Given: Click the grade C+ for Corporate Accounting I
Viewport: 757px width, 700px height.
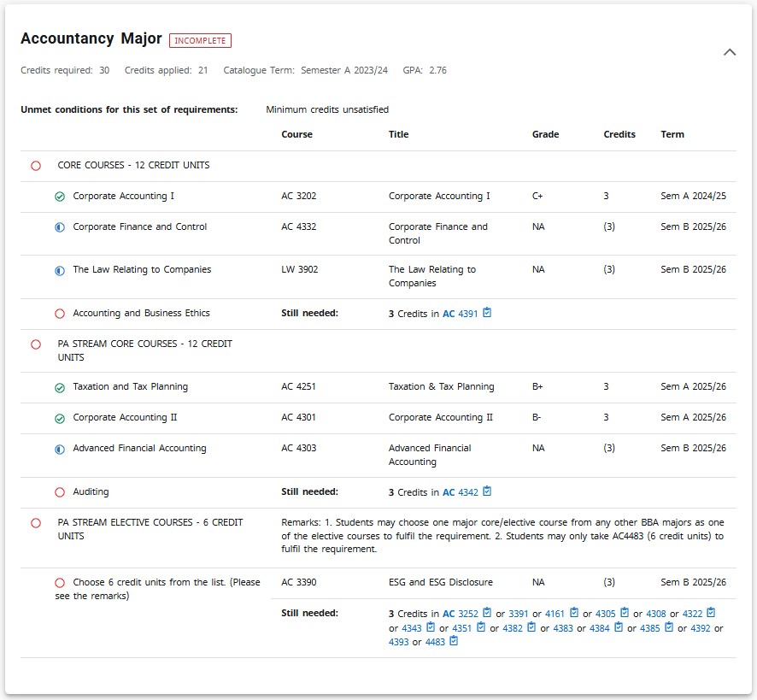Looking at the screenshot, I should tap(537, 196).
